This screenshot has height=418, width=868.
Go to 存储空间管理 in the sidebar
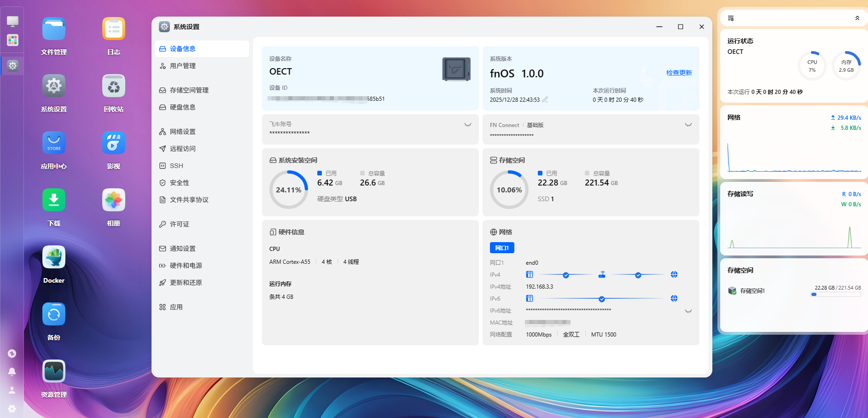point(189,90)
